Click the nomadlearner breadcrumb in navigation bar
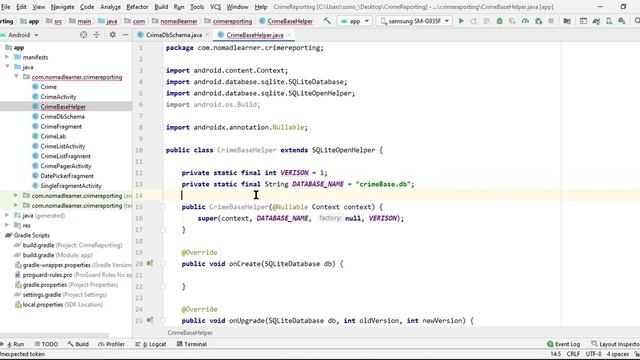Screen dimensions: 640x360 coord(179,21)
